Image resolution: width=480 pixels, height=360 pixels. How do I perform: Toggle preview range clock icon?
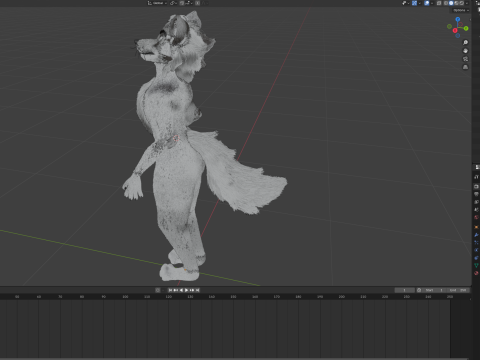click(419, 290)
